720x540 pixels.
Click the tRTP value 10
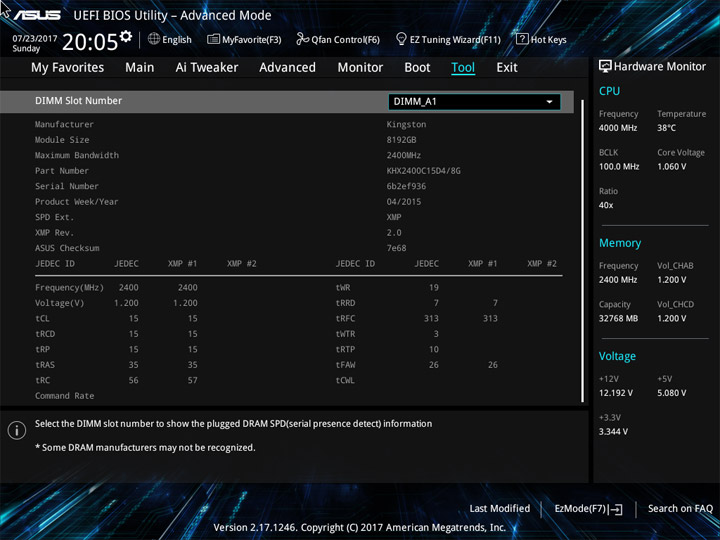coord(434,349)
